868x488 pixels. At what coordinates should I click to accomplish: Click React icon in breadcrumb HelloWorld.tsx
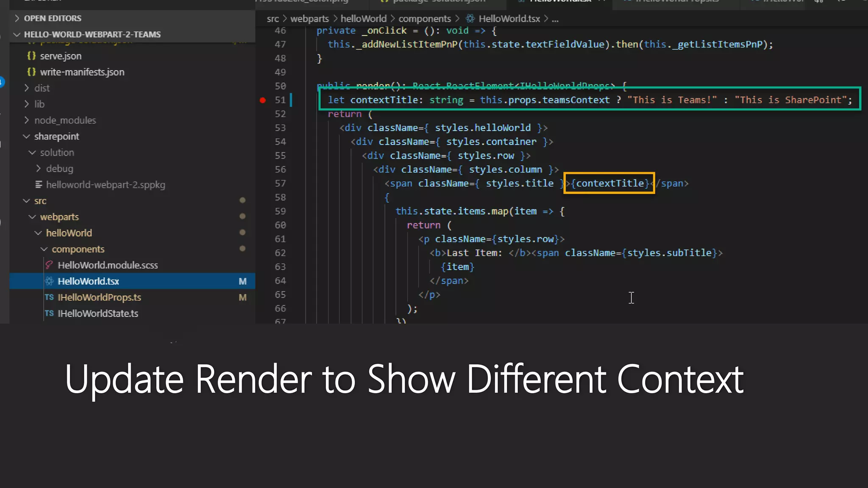pyautogui.click(x=470, y=19)
